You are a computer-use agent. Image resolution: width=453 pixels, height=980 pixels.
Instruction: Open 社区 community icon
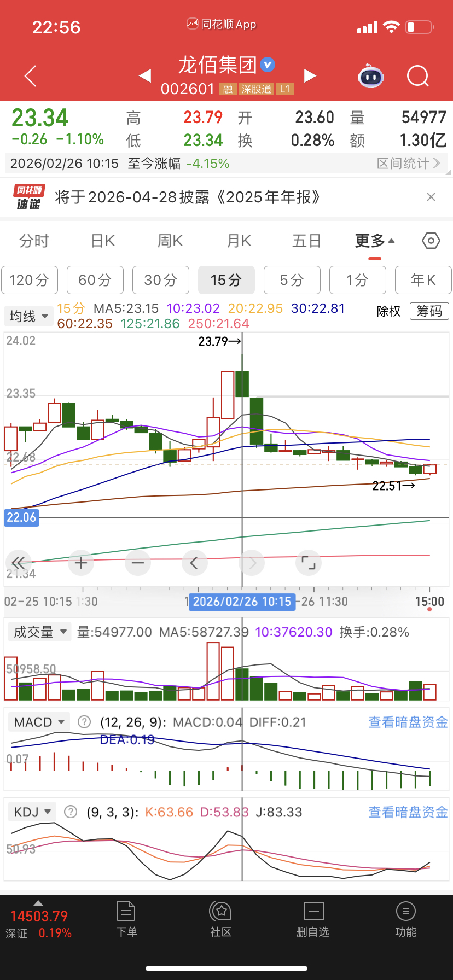[221, 919]
